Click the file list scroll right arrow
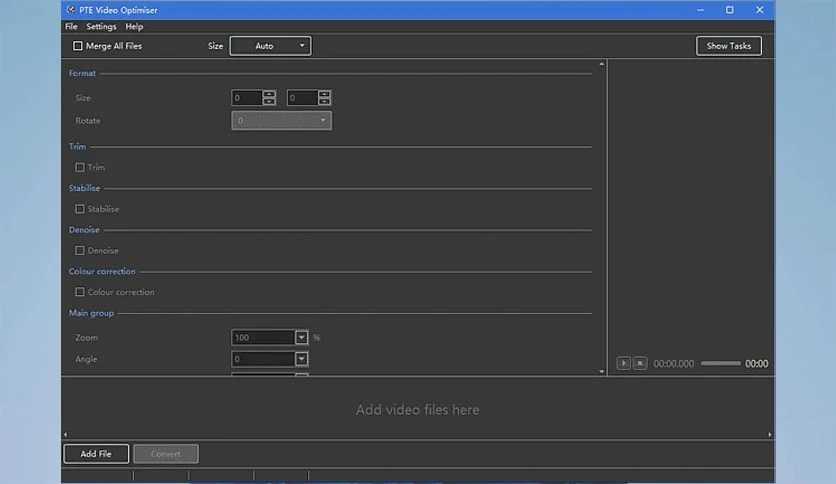 click(770, 434)
